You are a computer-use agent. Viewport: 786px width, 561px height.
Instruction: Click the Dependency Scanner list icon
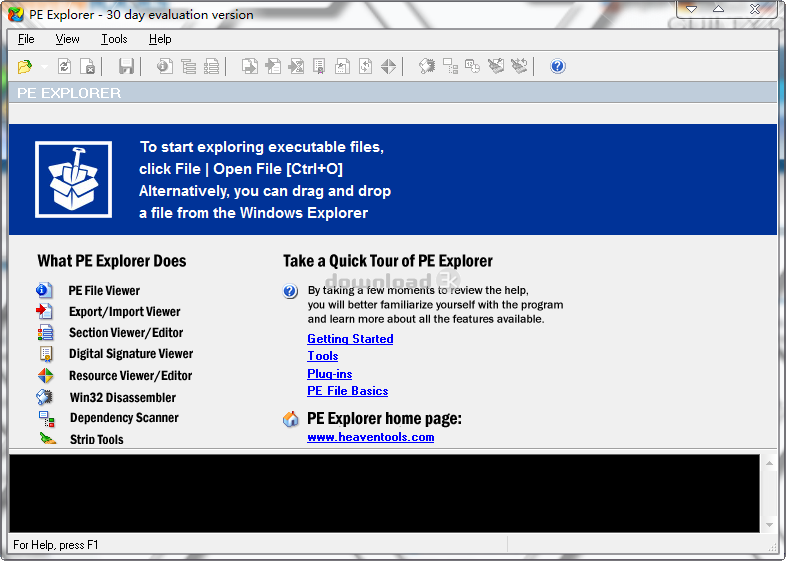point(45,418)
